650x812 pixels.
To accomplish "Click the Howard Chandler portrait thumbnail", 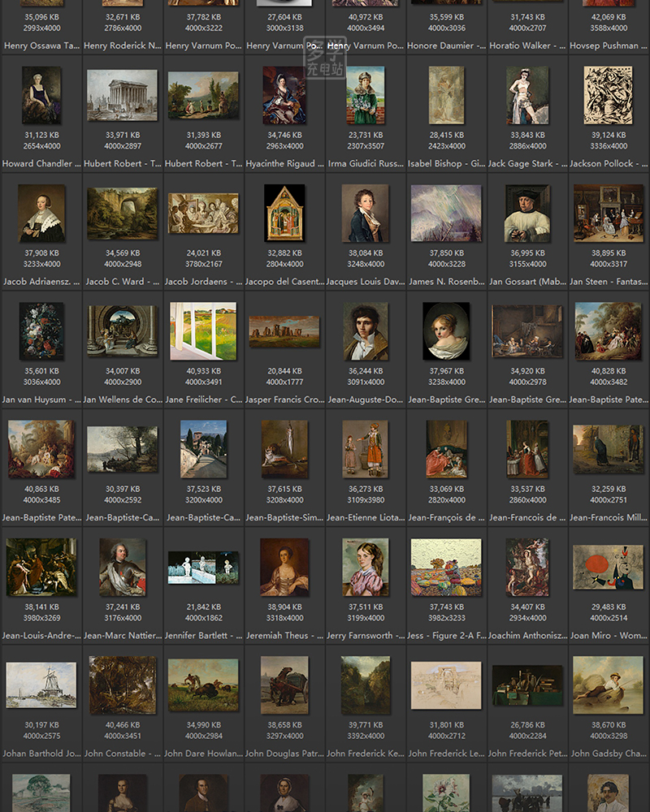I will point(41,95).
